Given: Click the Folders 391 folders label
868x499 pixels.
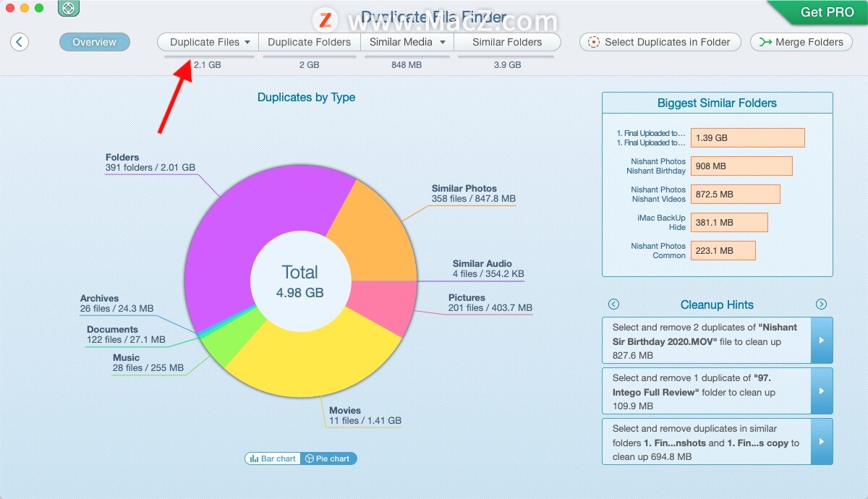Looking at the screenshot, I should click(x=150, y=162).
